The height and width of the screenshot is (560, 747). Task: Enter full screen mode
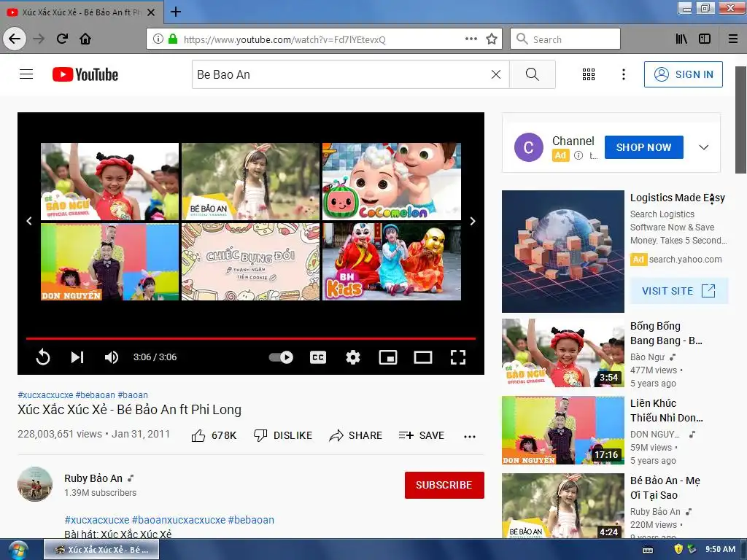[458, 357]
